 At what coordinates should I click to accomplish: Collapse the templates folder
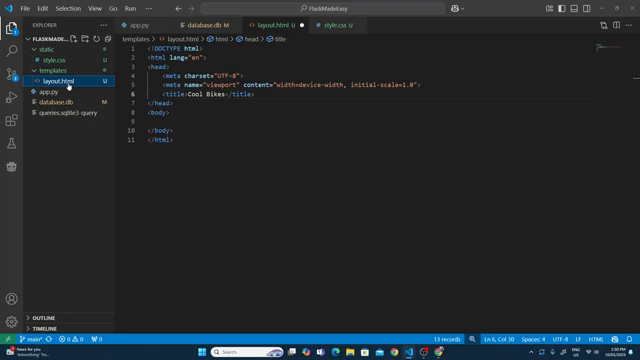pyautogui.click(x=34, y=71)
